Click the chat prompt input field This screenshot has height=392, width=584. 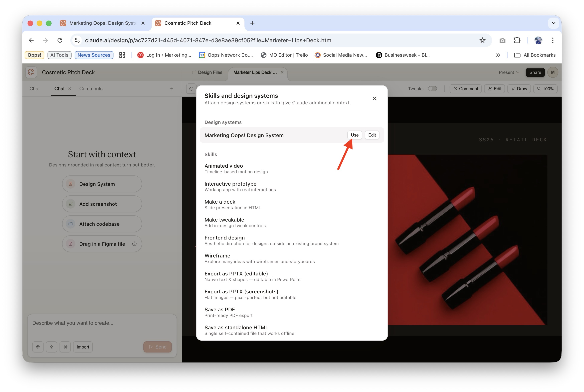coord(102,323)
